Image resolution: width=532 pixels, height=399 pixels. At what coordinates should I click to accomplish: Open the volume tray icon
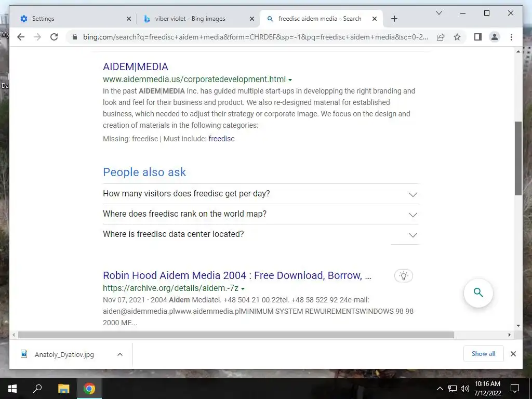pyautogui.click(x=465, y=389)
